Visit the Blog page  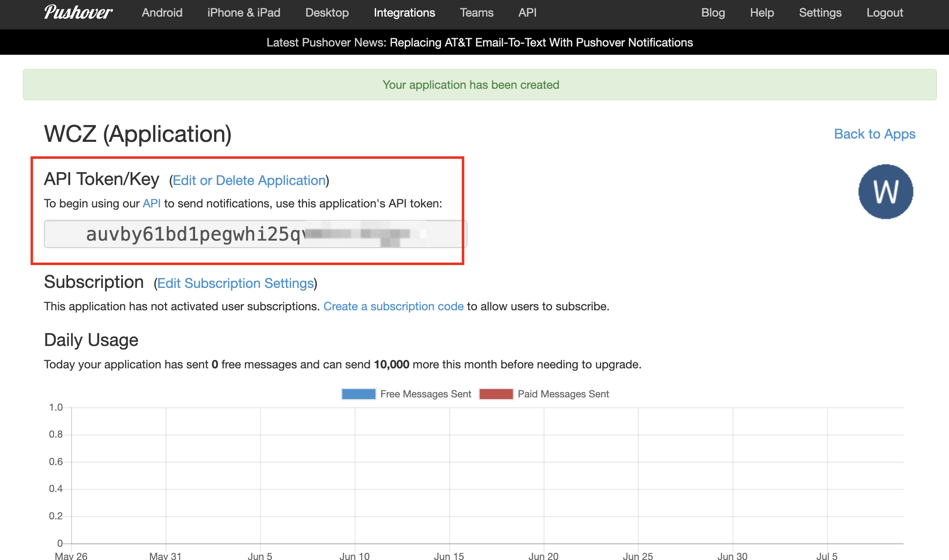tap(713, 12)
